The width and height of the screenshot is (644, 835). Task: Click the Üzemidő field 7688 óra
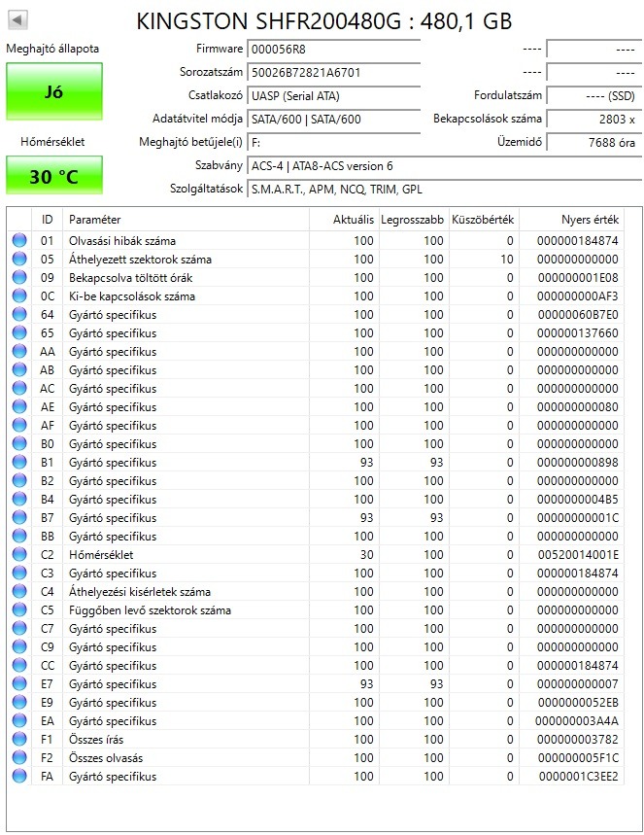coord(593,143)
